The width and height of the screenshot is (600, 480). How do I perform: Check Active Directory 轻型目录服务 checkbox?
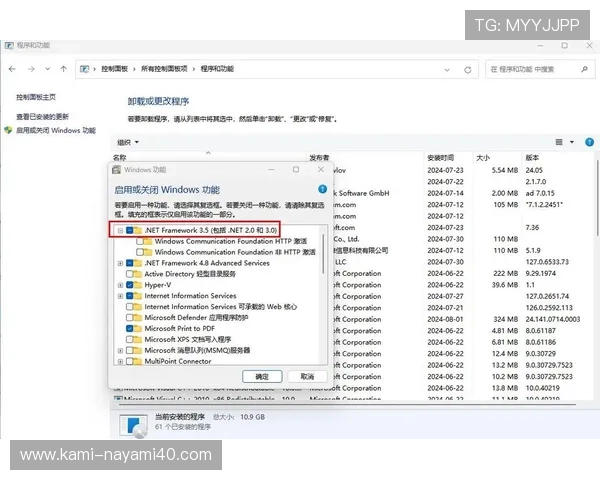pos(129,274)
